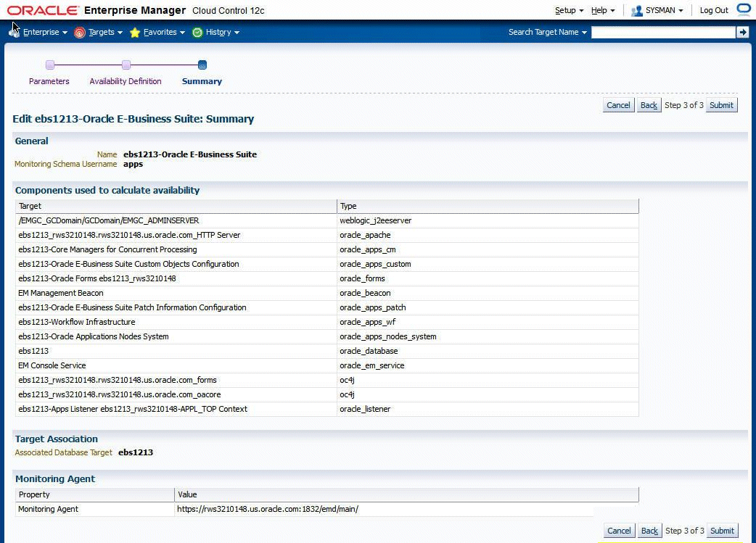The image size is (756, 543).
Task: Select ebs1213-Workflow Infrastructure row
Action: pyautogui.click(x=327, y=322)
